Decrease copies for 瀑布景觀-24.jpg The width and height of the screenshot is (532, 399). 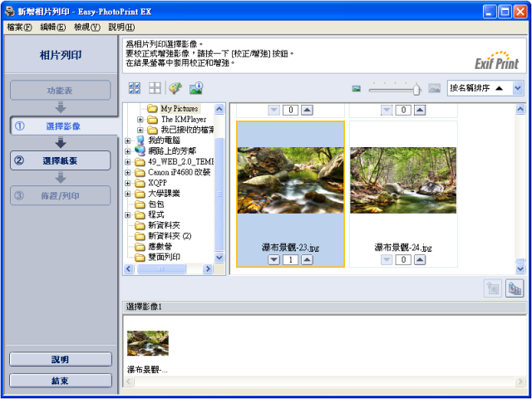click(387, 260)
